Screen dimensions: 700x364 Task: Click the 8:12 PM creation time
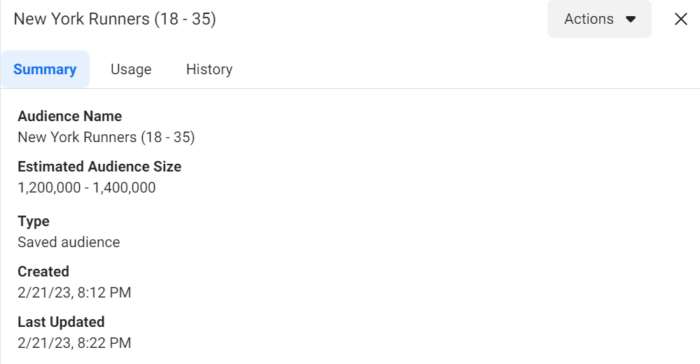point(104,293)
